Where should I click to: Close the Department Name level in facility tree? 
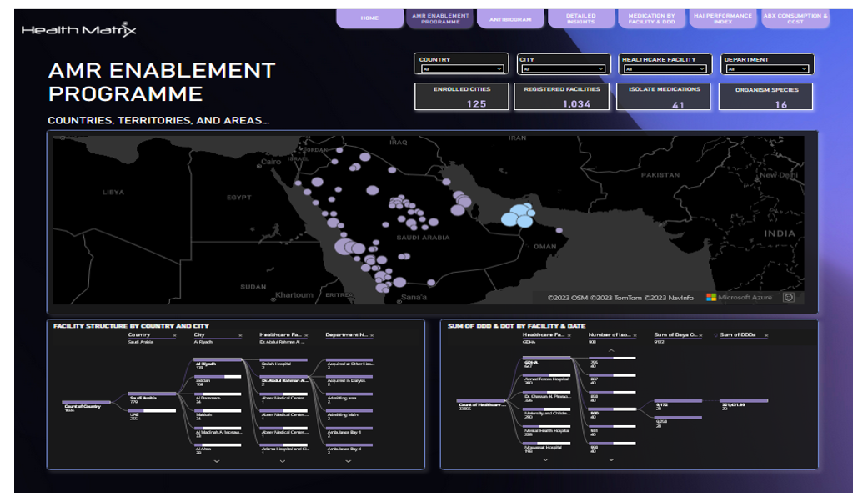(372, 335)
